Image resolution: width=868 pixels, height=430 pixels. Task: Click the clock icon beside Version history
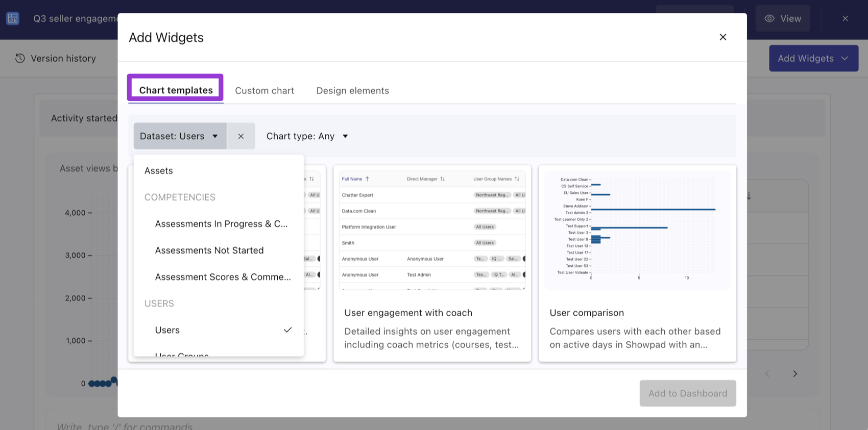(x=20, y=58)
